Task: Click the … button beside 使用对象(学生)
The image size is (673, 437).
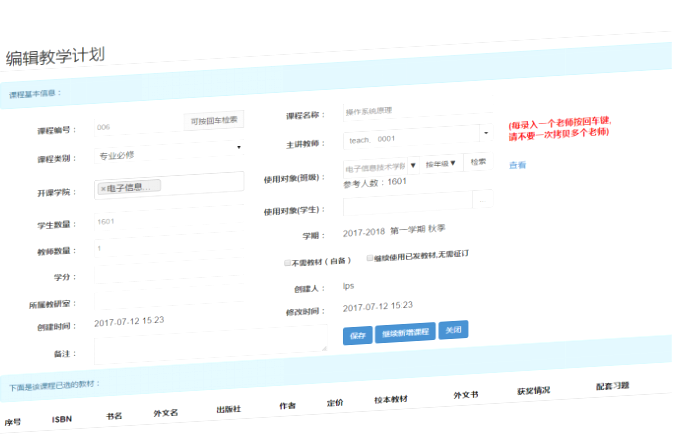Action: click(483, 199)
